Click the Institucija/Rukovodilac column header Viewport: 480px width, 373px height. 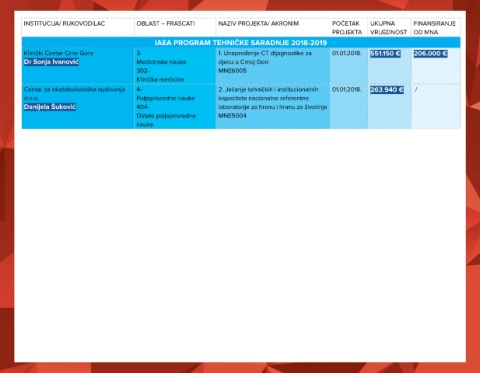(x=64, y=23)
